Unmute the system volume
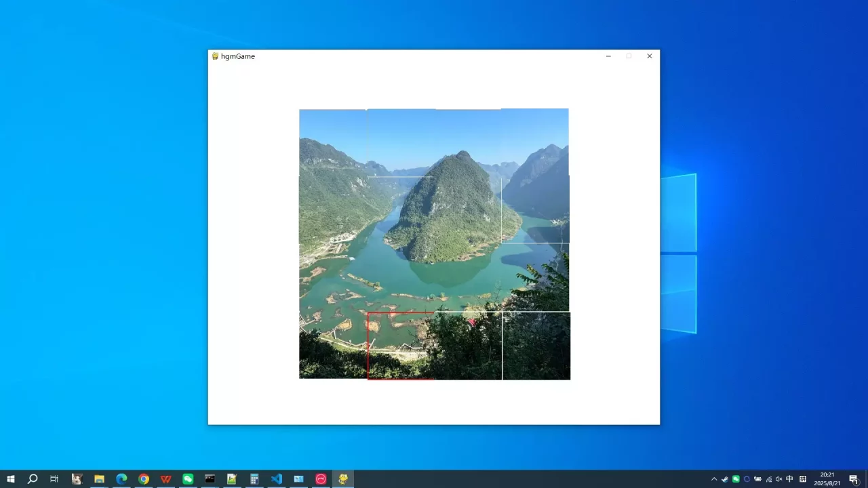This screenshot has width=868, height=488. tap(778, 479)
